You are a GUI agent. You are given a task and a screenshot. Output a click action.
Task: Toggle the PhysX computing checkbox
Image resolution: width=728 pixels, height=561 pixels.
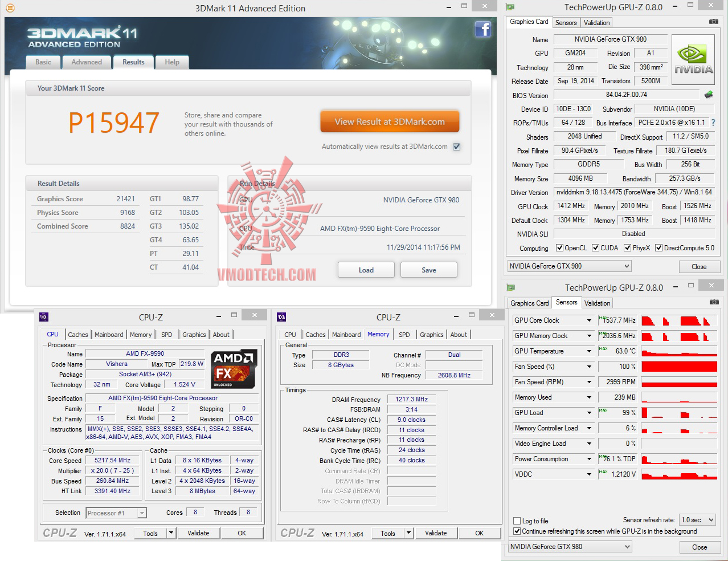tap(627, 248)
